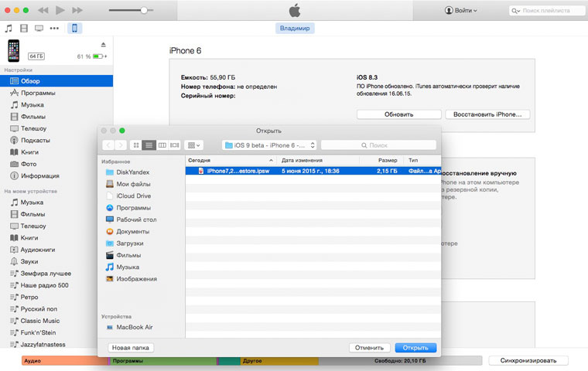588x371 pixels.
Task: Open the TV Shows monitor icon in toolbar
Action: pyautogui.click(x=39, y=28)
